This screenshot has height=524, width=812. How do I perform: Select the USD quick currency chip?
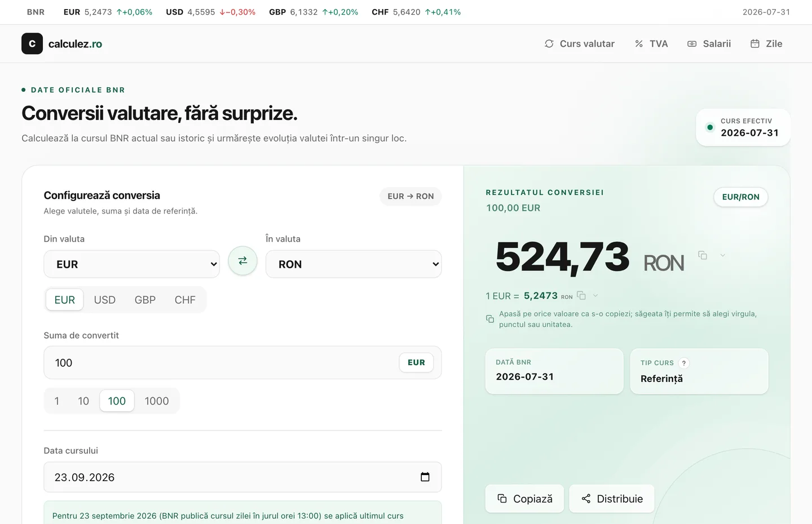(x=105, y=300)
